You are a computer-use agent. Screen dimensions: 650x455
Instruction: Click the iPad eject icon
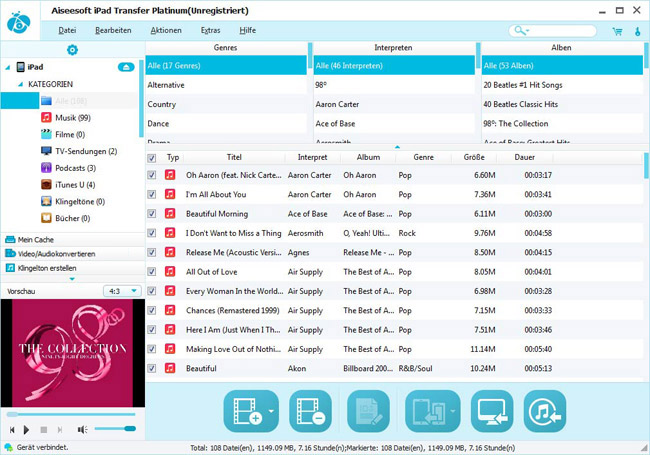[x=126, y=67]
